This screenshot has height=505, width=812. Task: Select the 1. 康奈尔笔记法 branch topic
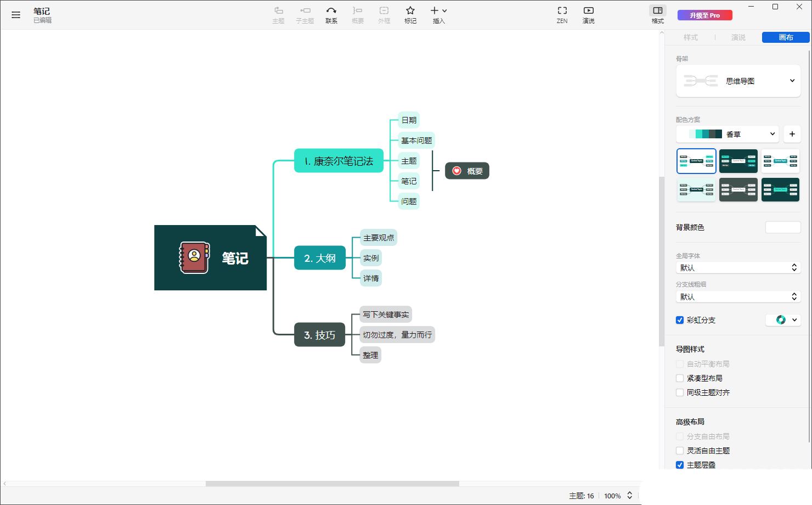pos(339,161)
